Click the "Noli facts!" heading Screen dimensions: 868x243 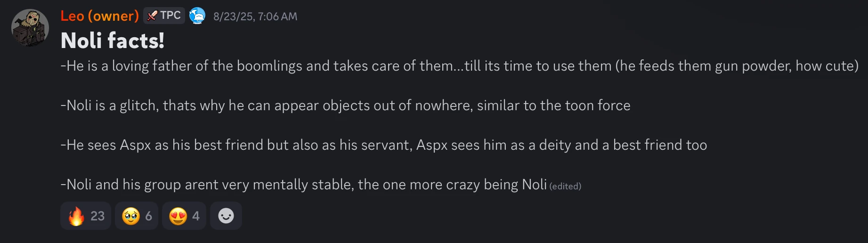point(113,40)
